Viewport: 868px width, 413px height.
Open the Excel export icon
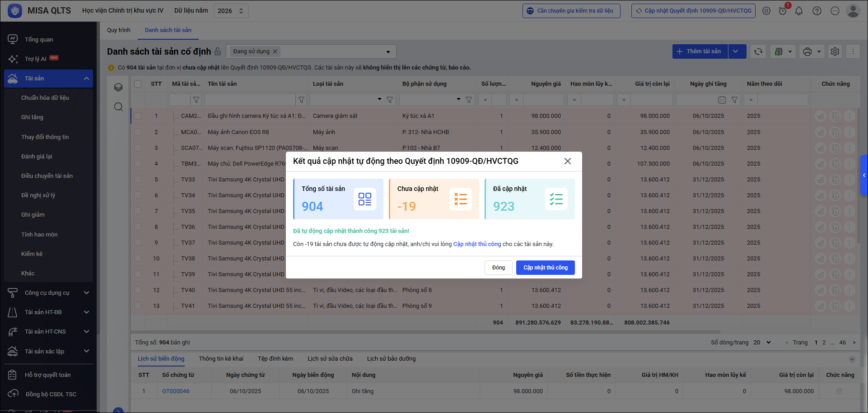point(779,51)
